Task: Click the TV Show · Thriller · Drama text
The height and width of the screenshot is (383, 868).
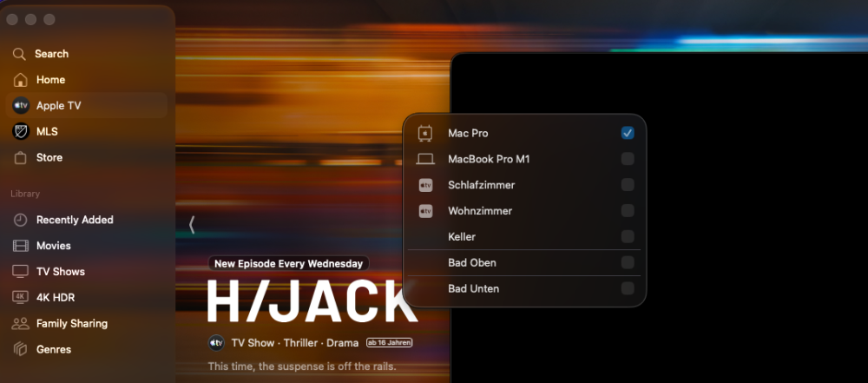Action: coord(294,343)
